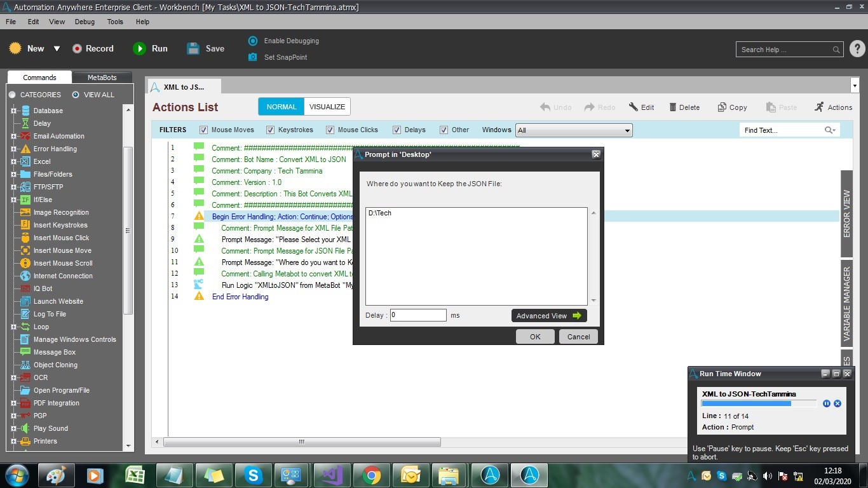Expand the Files/Folders tree node
The image size is (868, 488).
[13, 174]
